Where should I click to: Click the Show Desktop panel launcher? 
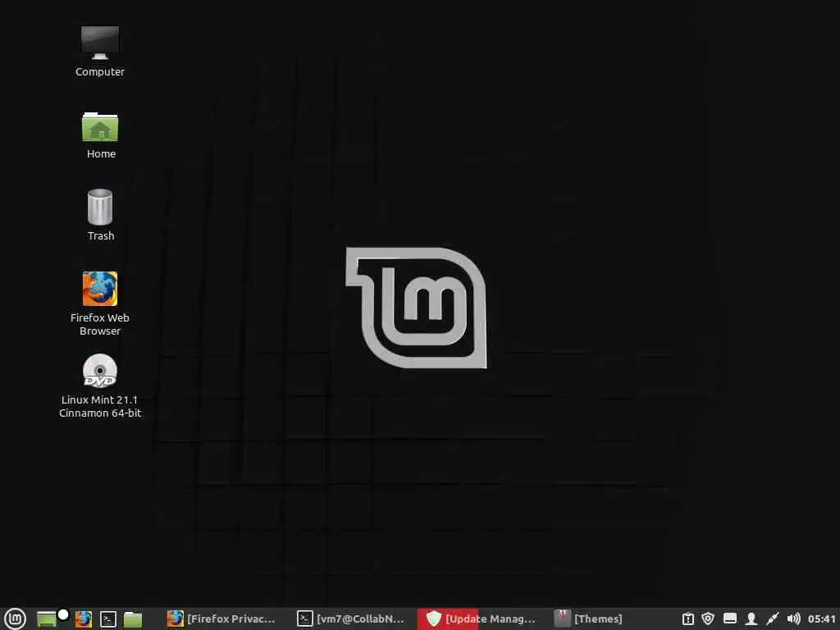click(x=47, y=619)
